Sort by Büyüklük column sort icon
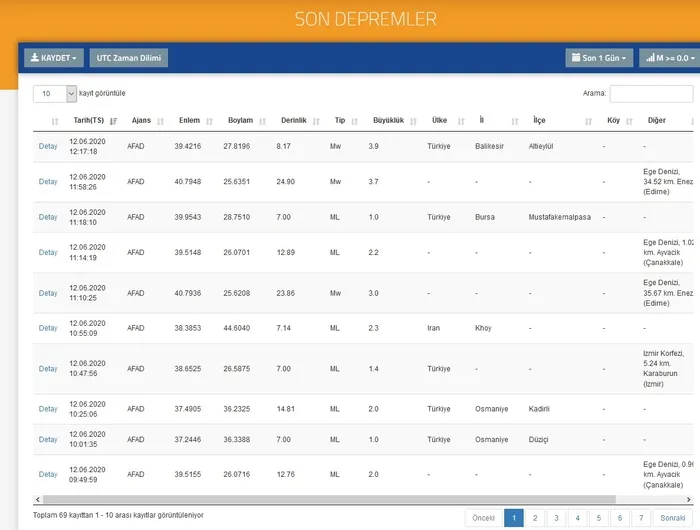 [414, 121]
